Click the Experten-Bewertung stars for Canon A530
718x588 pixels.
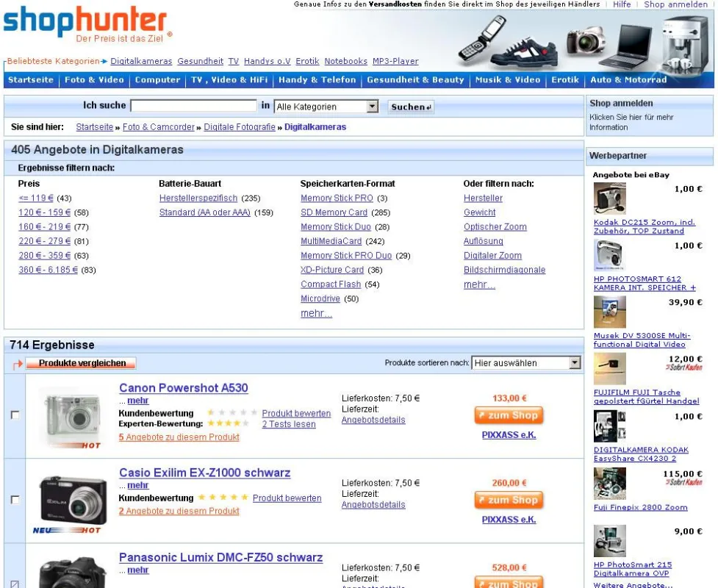(228, 423)
